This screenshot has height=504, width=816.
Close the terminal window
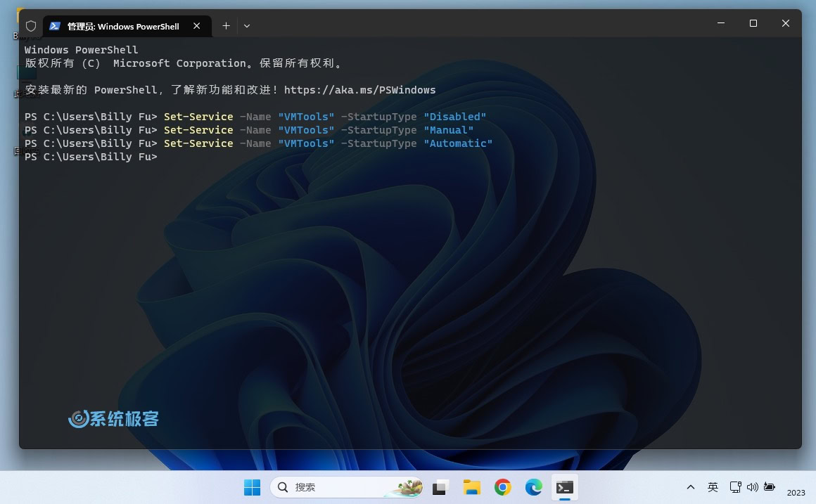click(785, 23)
